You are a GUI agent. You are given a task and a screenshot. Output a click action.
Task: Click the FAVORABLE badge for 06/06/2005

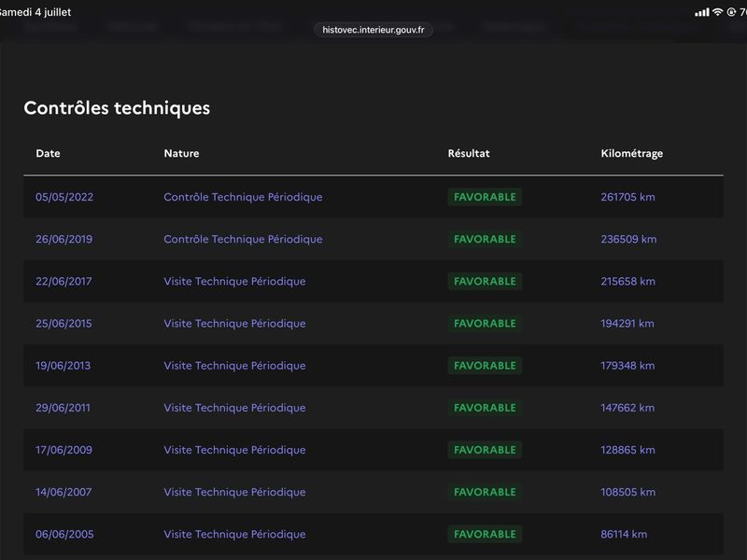pyautogui.click(x=485, y=534)
